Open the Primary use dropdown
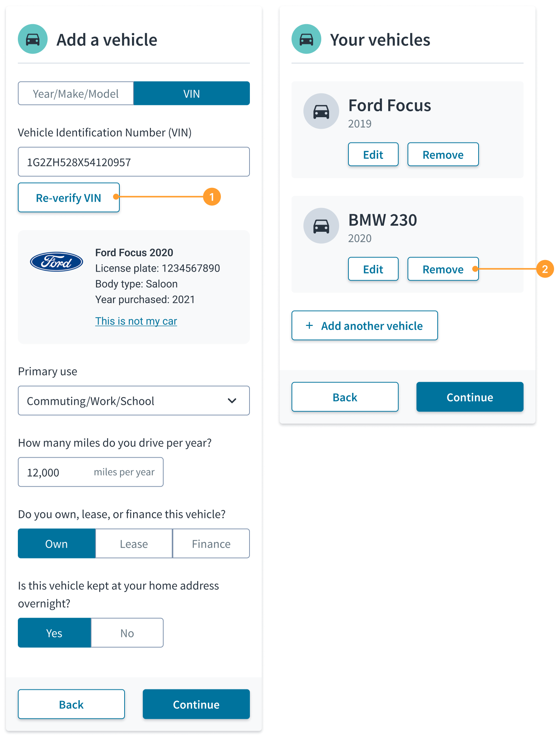560x737 pixels. point(134,401)
